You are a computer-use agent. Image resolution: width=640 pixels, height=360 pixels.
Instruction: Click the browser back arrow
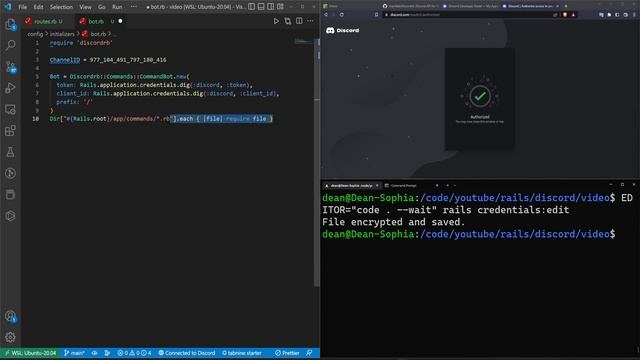tap(326, 15)
